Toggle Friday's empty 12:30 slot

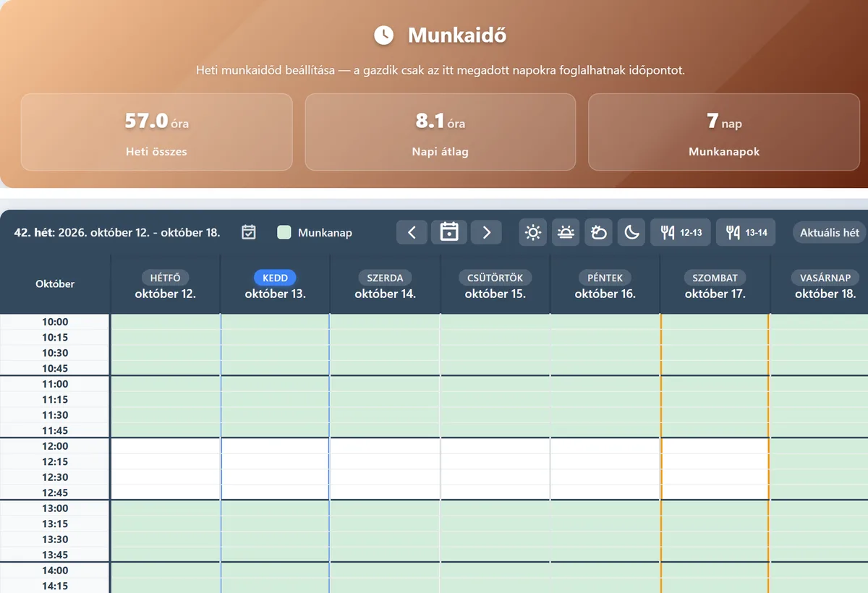[x=605, y=477]
